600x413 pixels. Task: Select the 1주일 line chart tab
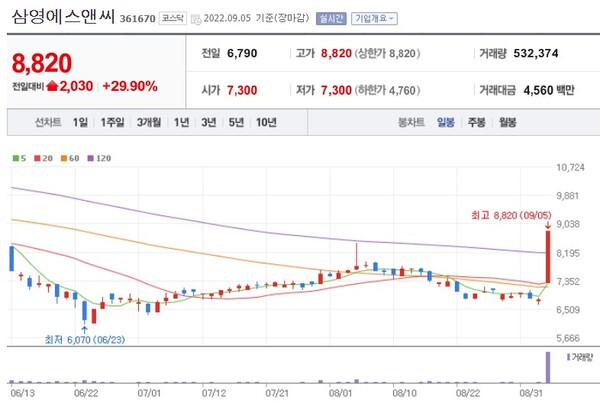click(x=112, y=122)
